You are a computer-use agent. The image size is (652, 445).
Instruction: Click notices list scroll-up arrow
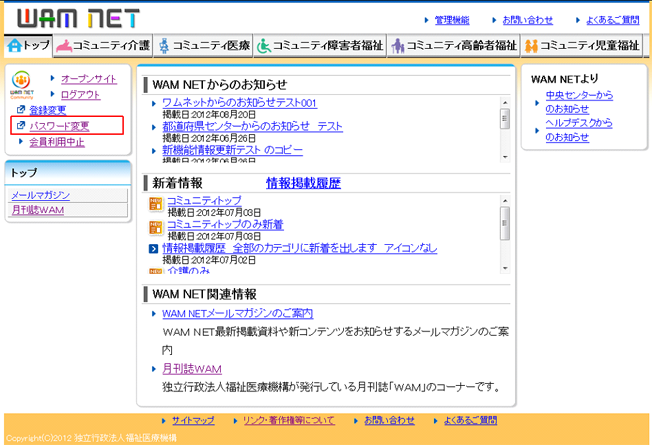505,102
